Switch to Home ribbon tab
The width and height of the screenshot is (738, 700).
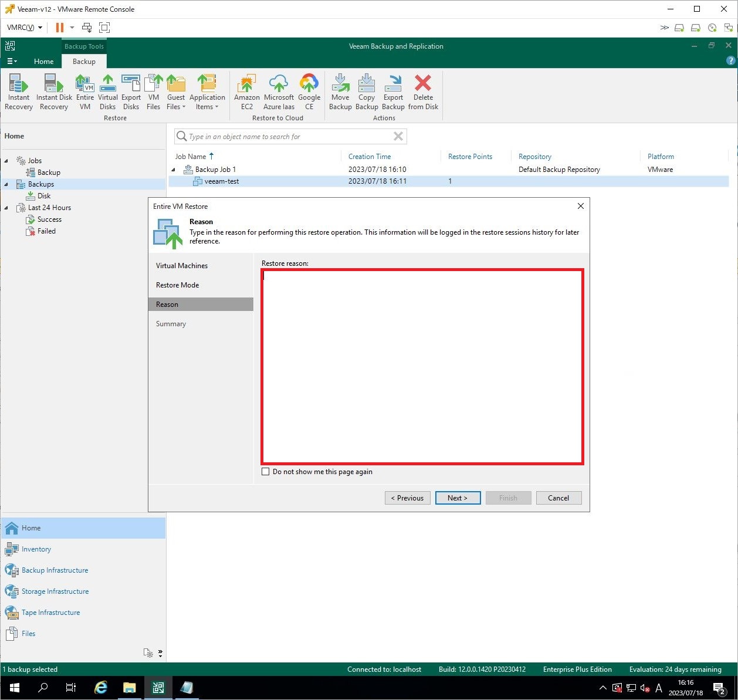click(x=43, y=61)
